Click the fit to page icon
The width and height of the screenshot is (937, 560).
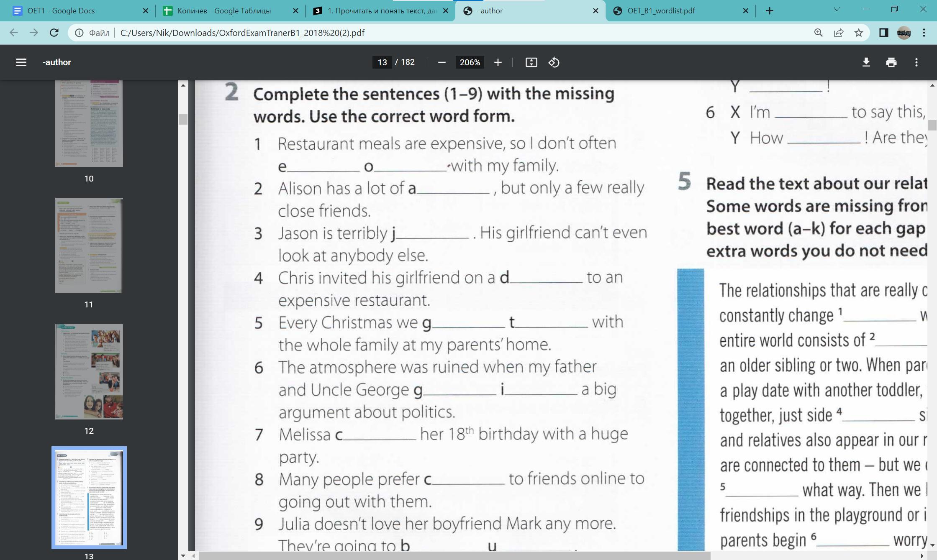531,62
